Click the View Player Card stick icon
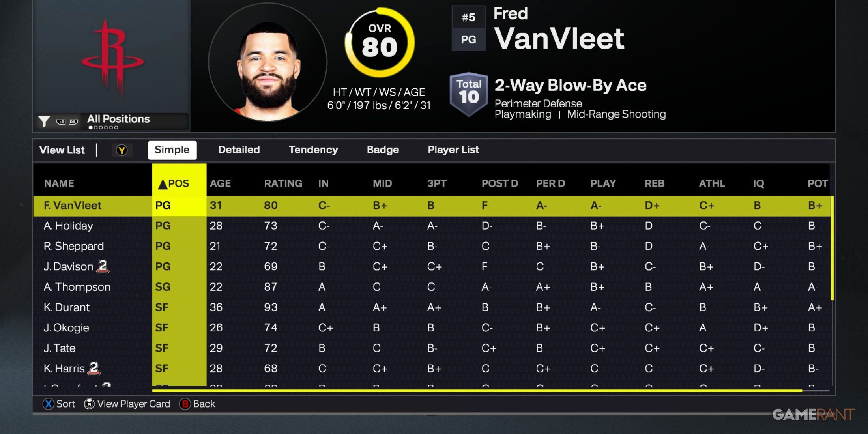The image size is (868, 434). tap(89, 404)
